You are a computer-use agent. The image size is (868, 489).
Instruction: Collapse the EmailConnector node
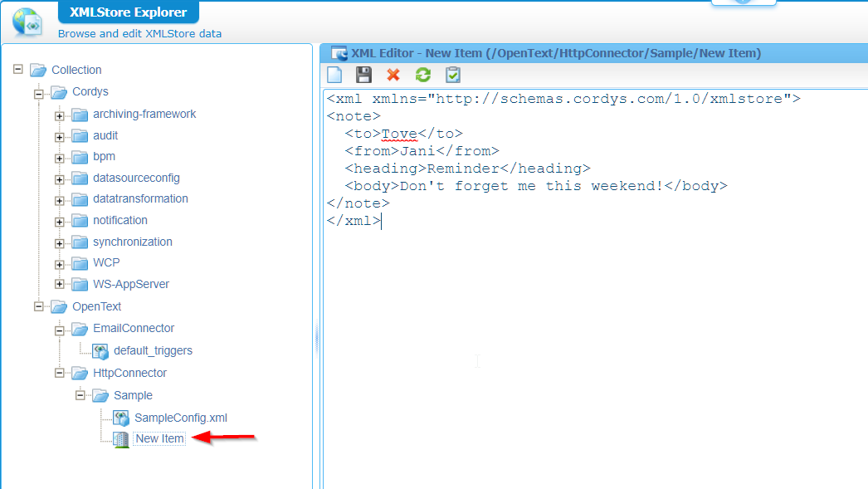[x=59, y=330]
